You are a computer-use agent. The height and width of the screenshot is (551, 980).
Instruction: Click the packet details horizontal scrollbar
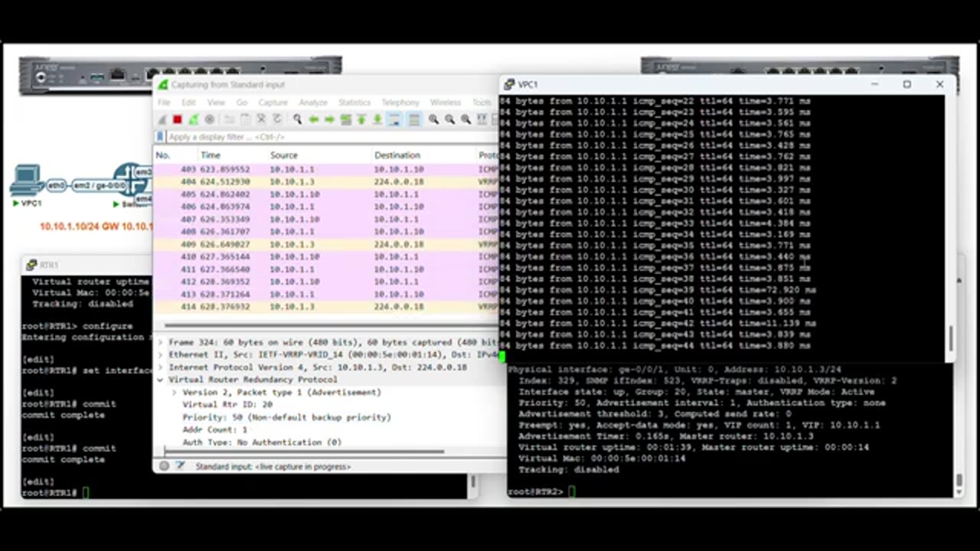305,452
